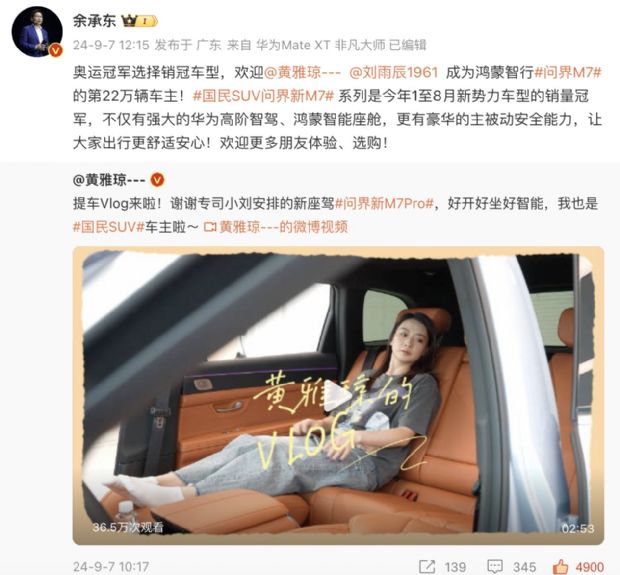Open the #国民SUV# hashtag in the repost

109,227
